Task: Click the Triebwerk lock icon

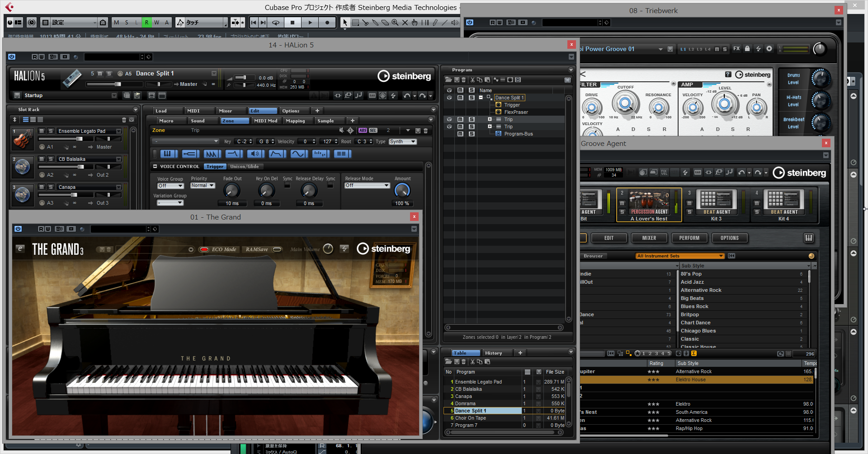Action: point(747,49)
